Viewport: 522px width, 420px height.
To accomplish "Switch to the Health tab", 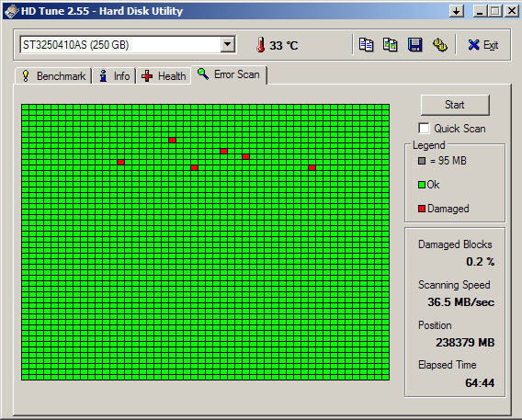I will click(164, 76).
